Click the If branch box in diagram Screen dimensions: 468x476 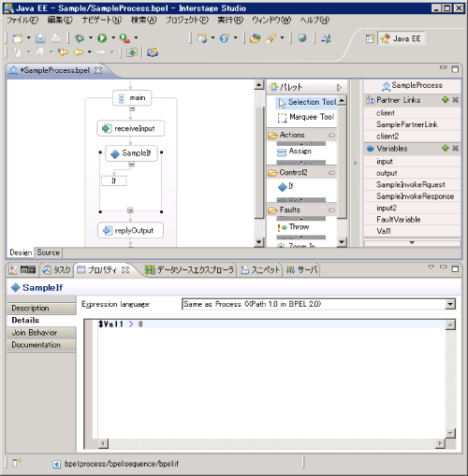pos(114,180)
